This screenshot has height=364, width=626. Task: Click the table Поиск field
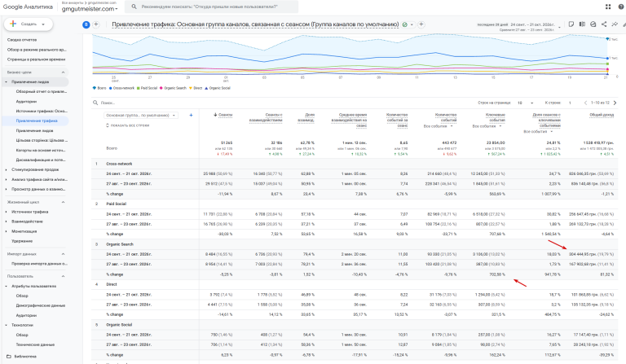point(108,103)
